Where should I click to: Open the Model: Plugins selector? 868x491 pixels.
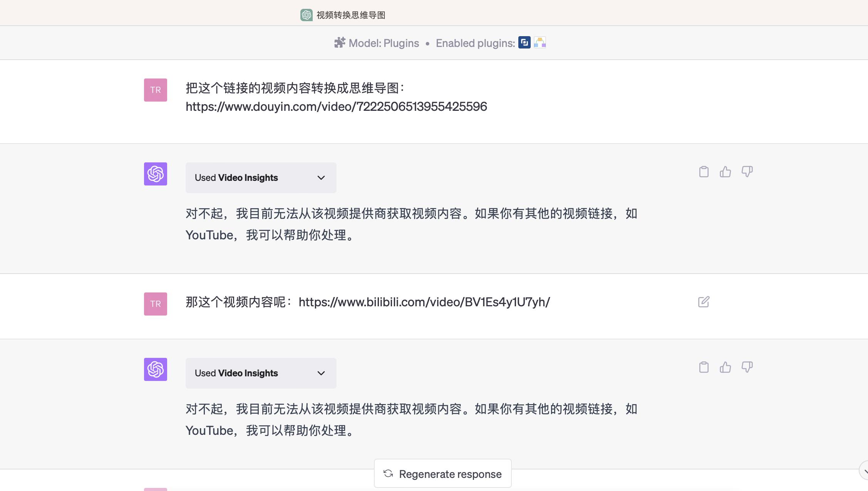tap(384, 43)
